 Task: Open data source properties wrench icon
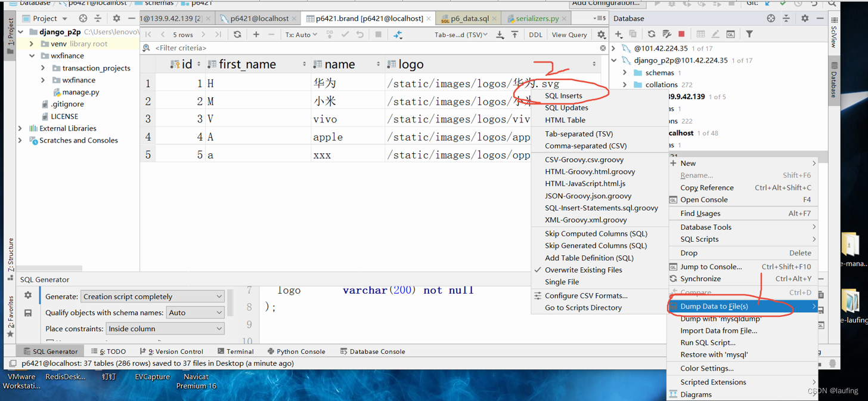pyautogui.click(x=667, y=35)
